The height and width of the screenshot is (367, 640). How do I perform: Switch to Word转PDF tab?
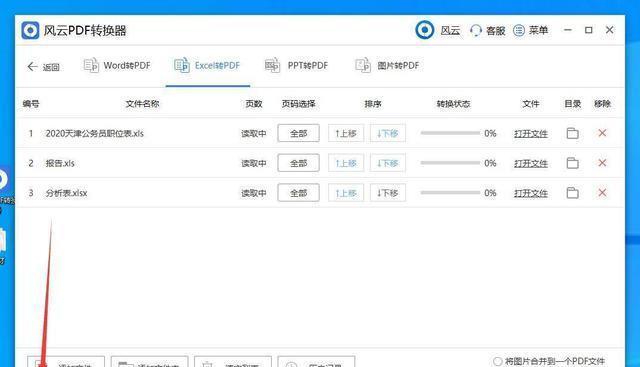tap(117, 65)
